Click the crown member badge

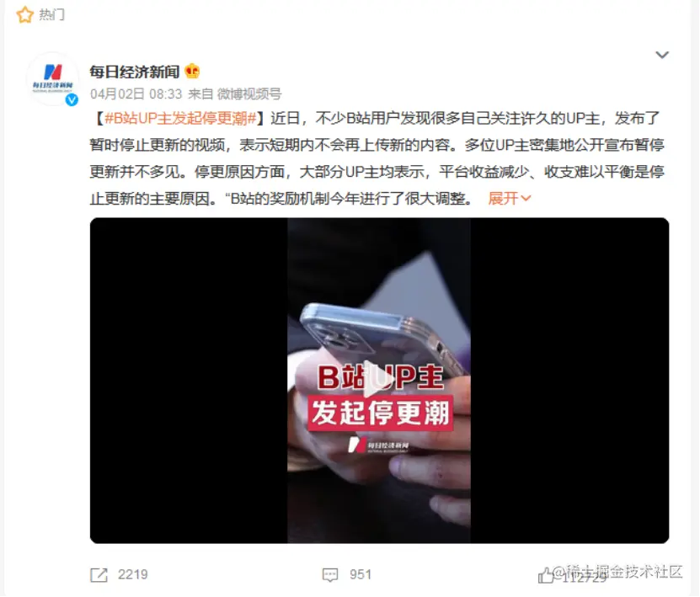(192, 72)
